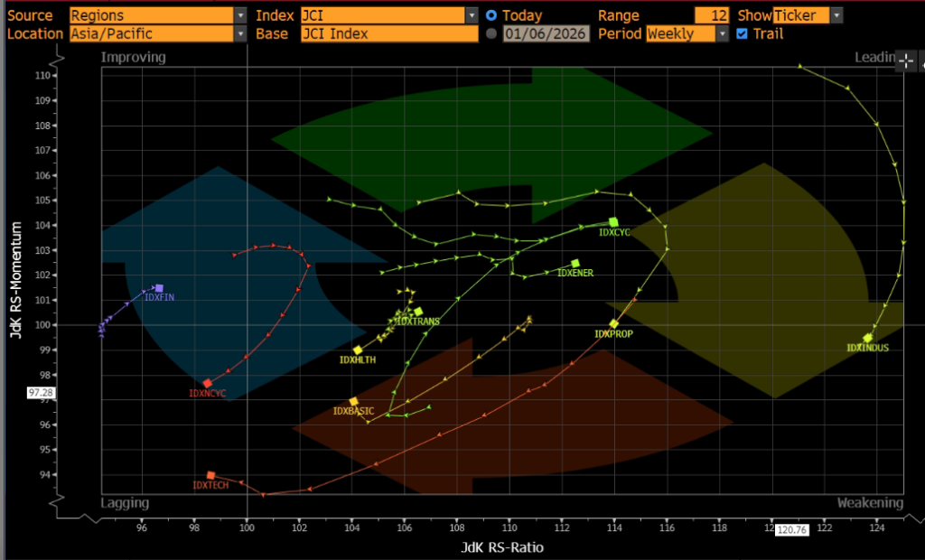
Task: Expand the Location Asia/Pacific dropdown
Action: click(x=239, y=33)
